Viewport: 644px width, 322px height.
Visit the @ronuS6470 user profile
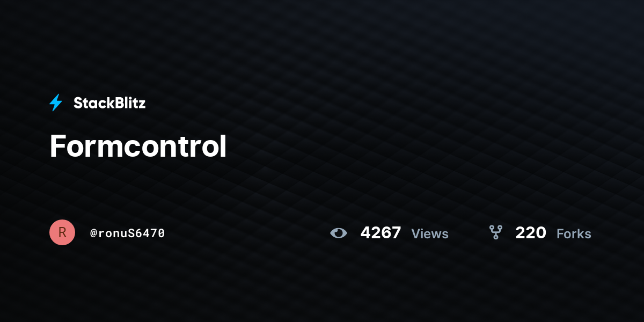click(127, 233)
